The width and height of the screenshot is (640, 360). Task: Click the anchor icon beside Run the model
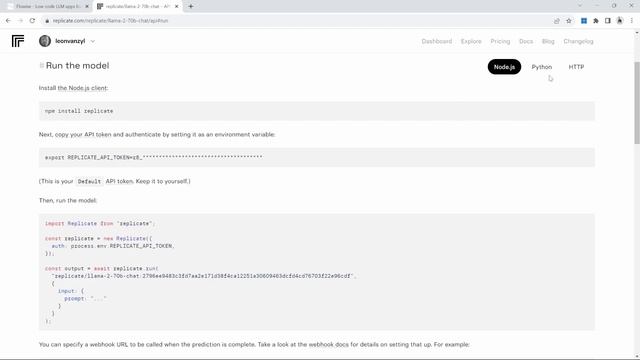pos(42,65)
